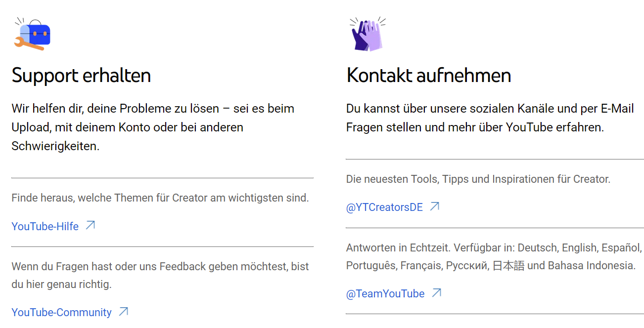Click paragraph 'Du kannst über unsere sozialen Kanäle'
This screenshot has height=328, width=644.
(490, 118)
